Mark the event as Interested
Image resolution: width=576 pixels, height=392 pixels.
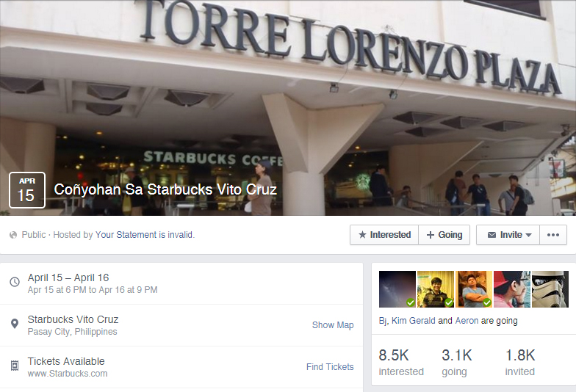(x=384, y=235)
